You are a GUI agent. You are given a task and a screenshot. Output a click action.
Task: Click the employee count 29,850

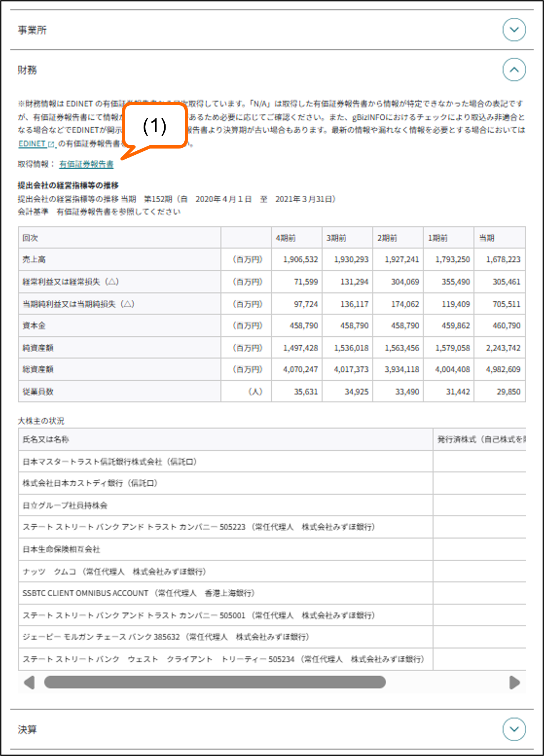pyautogui.click(x=509, y=392)
